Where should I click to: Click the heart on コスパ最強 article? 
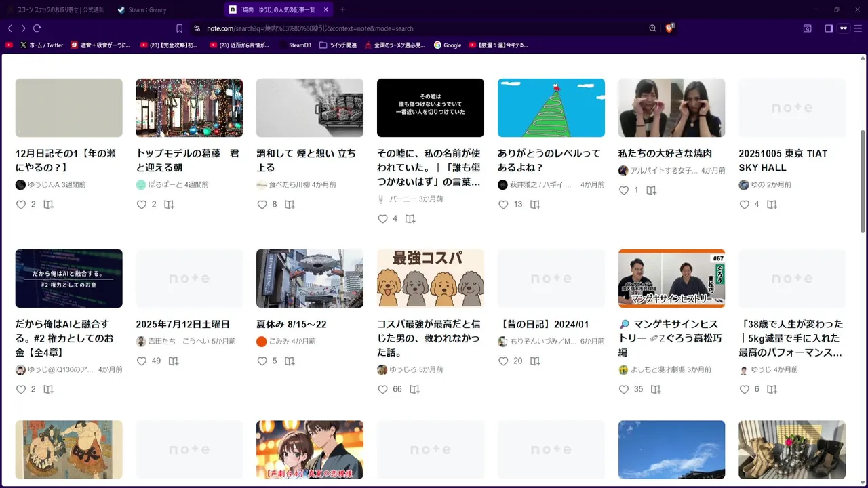[382, 390]
